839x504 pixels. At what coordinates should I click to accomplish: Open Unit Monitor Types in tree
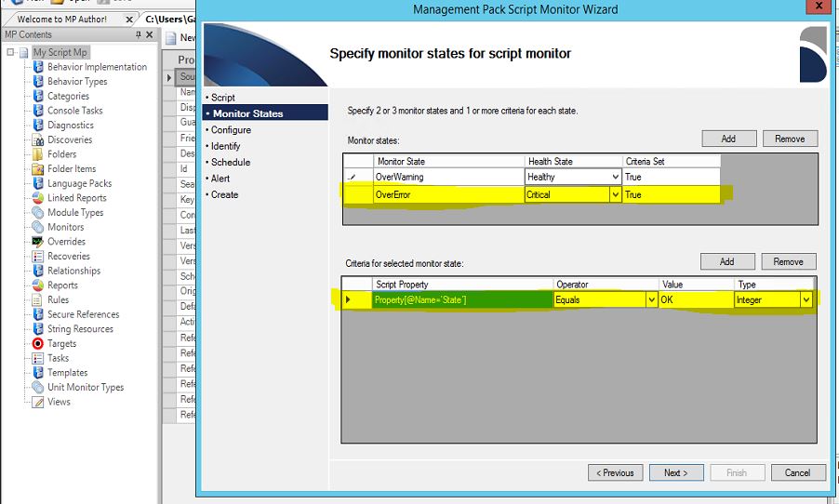(86, 387)
